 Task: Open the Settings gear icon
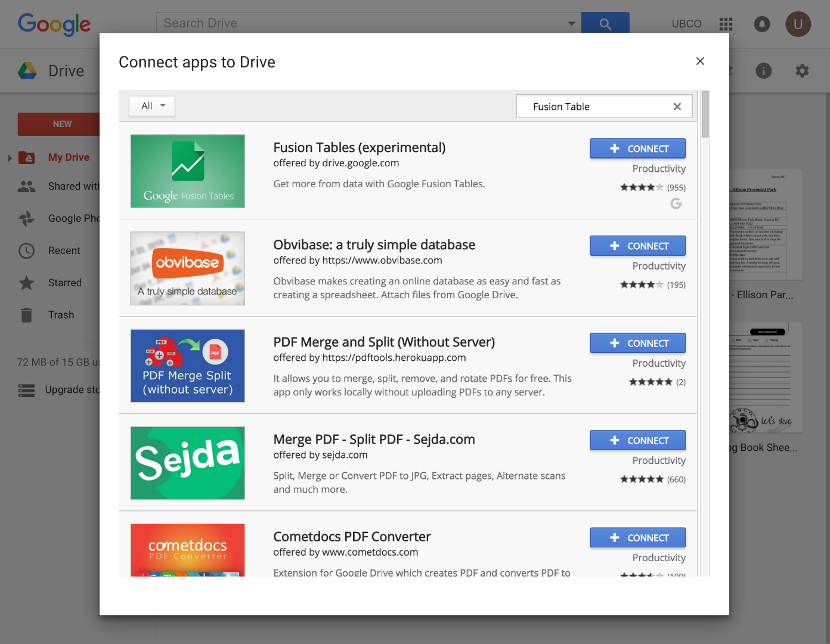tap(802, 70)
